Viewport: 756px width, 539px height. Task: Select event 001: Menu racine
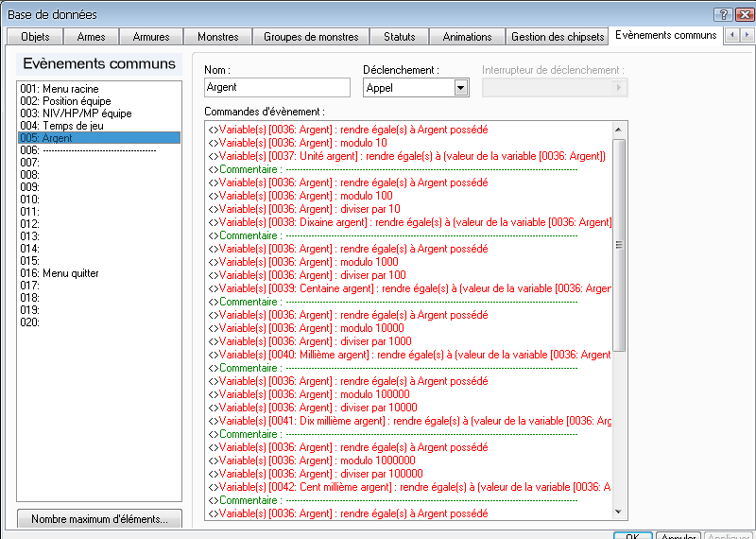point(99,89)
